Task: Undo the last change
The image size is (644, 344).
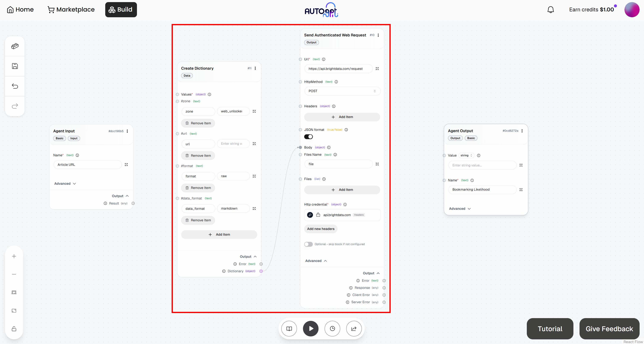Action: [x=14, y=86]
